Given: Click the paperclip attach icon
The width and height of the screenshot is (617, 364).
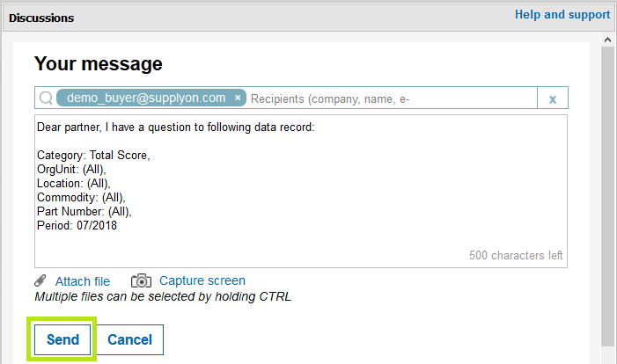Looking at the screenshot, I should (40, 280).
